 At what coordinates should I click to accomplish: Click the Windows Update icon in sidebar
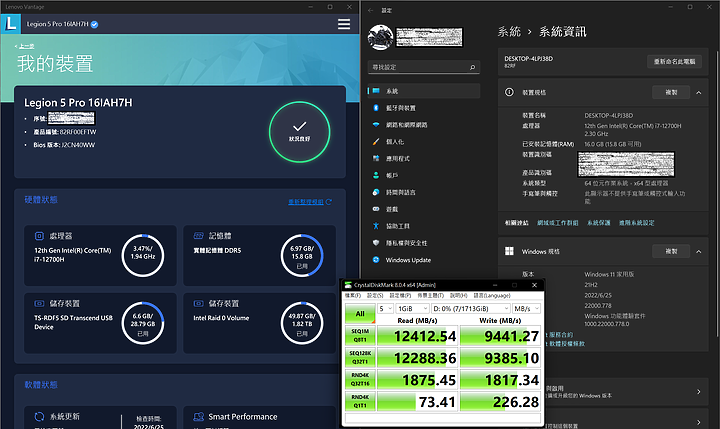click(376, 260)
